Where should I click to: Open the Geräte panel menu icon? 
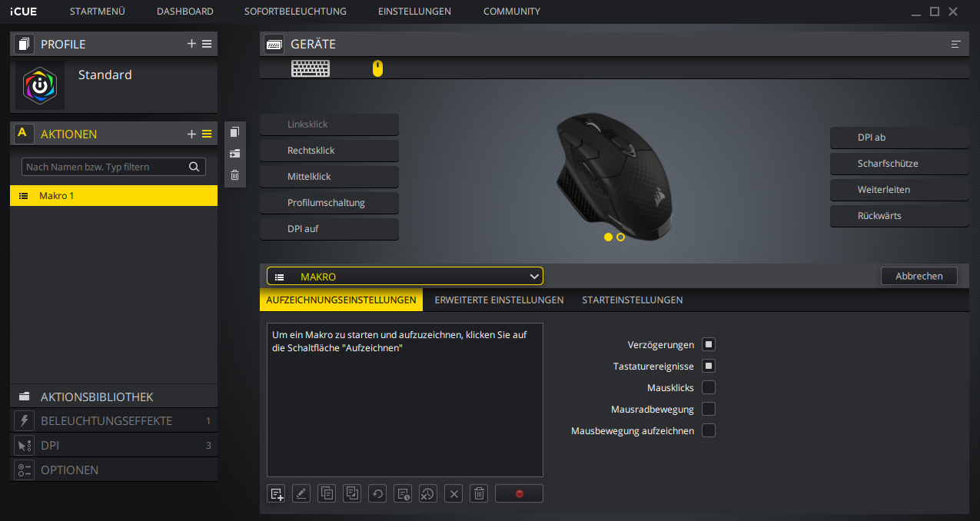click(956, 45)
